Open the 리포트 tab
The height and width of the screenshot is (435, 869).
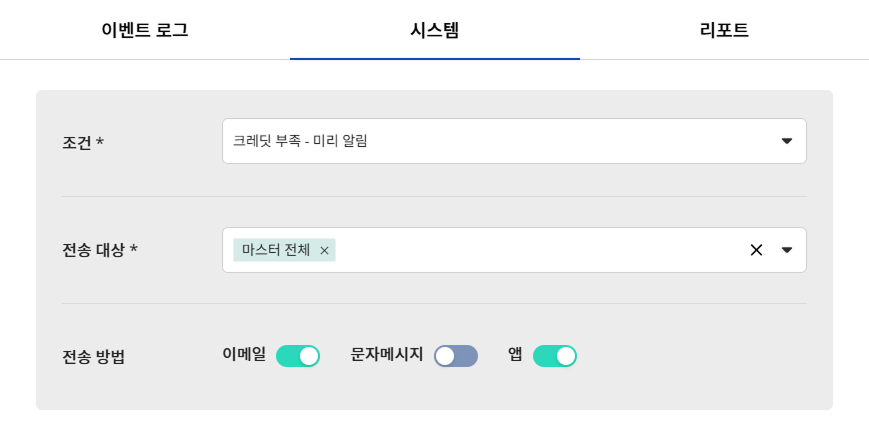724,30
